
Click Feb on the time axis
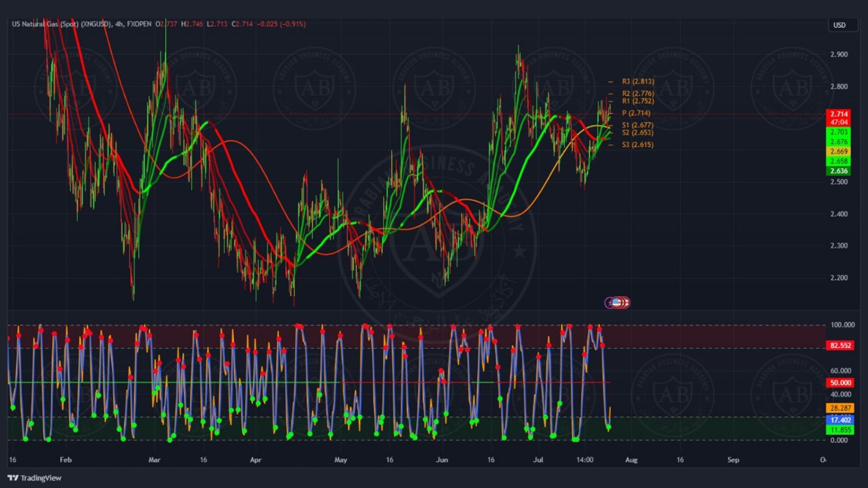point(65,460)
